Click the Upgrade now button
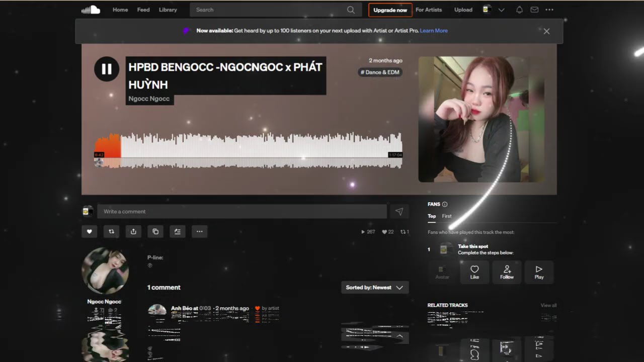The height and width of the screenshot is (362, 644). pyautogui.click(x=390, y=10)
